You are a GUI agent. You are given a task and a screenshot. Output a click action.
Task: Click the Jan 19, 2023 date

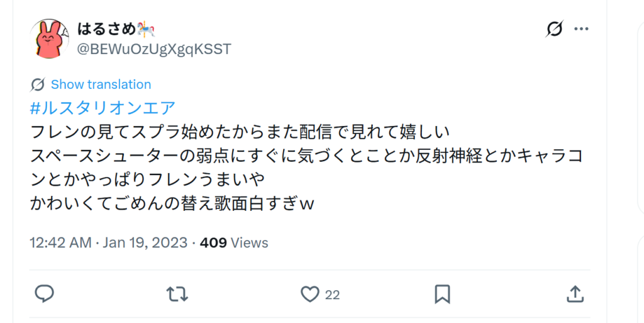click(x=145, y=242)
